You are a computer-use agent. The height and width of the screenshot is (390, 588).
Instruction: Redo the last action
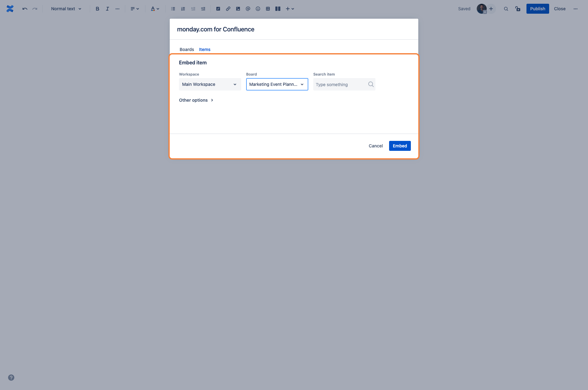click(35, 9)
